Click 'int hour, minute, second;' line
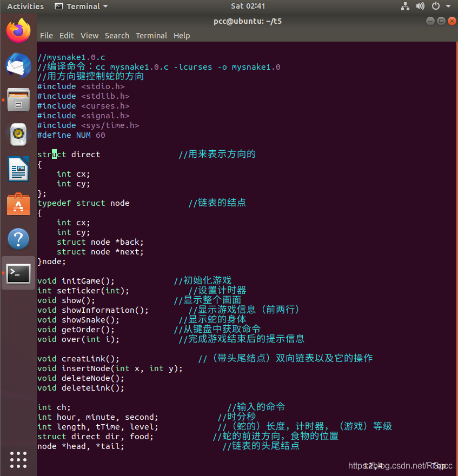Viewport: 458px width, 476px height. 98,417
